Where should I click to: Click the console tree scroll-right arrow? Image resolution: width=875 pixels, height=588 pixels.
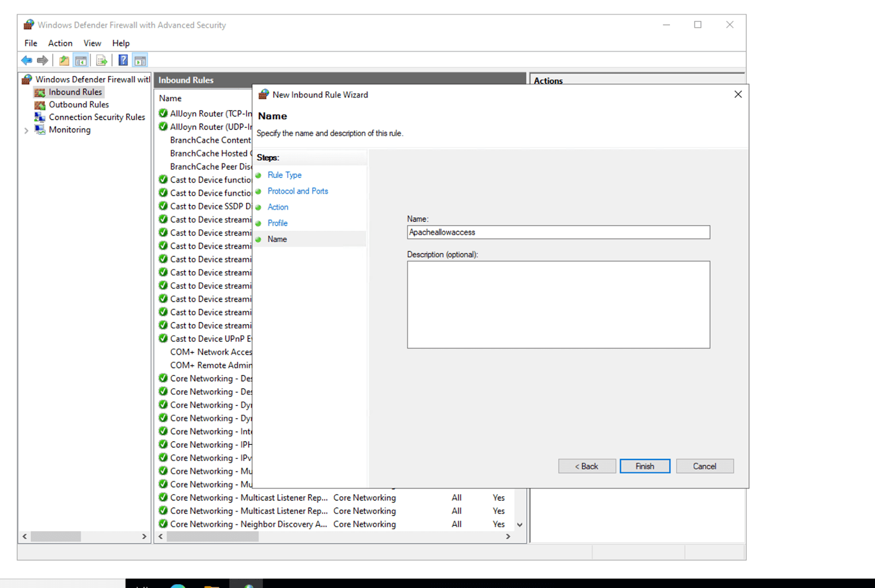(144, 537)
